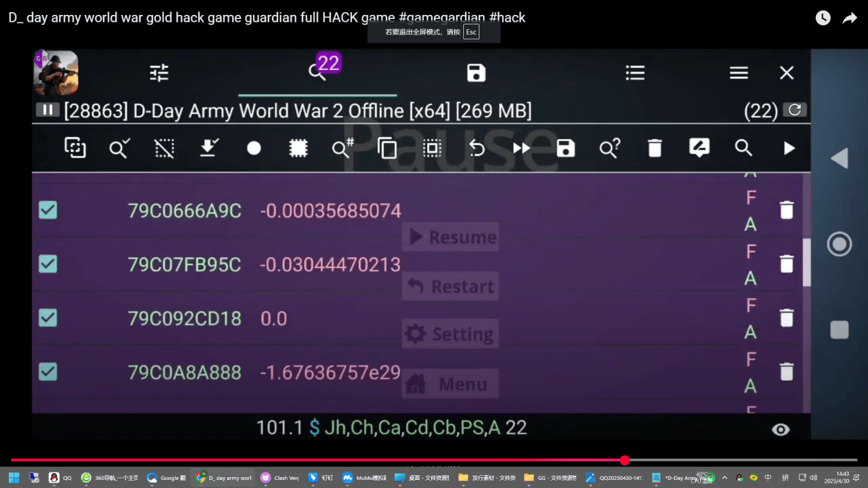Open the watch later clock icon
The width and height of the screenshot is (868, 488).
coord(823,18)
